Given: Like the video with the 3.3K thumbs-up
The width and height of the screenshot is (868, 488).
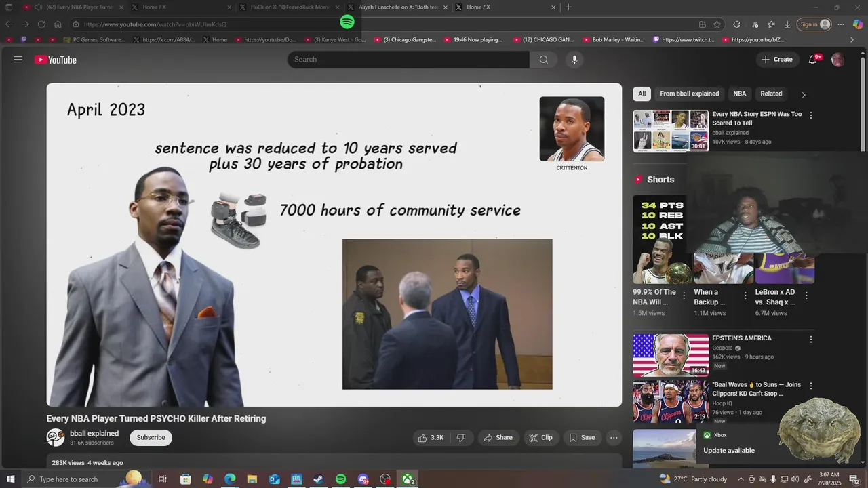Looking at the screenshot, I should (x=431, y=438).
